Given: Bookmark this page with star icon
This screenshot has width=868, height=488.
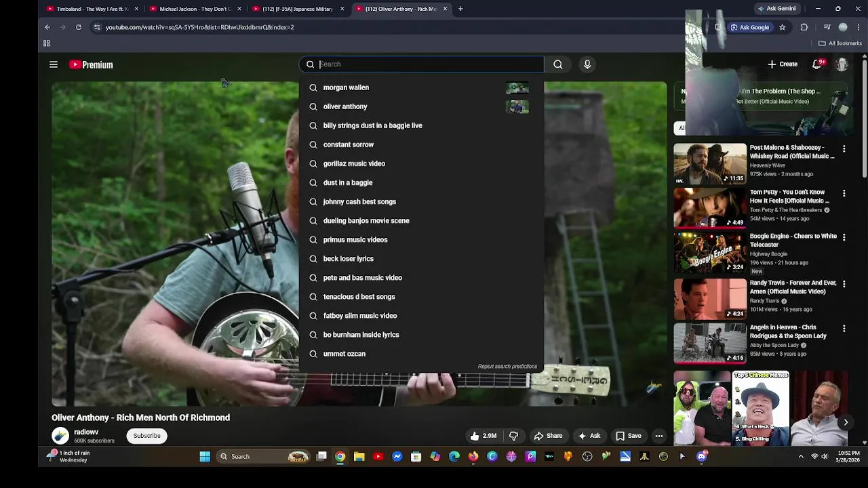Looking at the screenshot, I should coord(783,27).
